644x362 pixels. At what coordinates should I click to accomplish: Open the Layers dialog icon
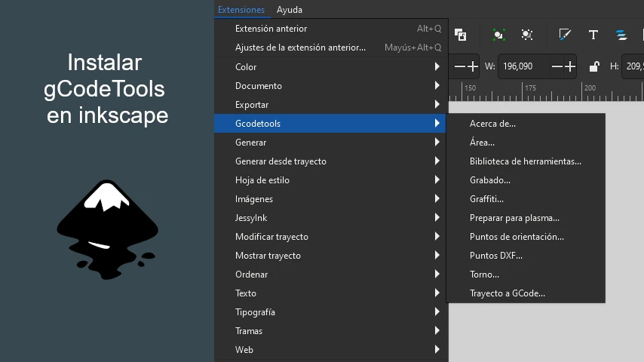tap(621, 35)
